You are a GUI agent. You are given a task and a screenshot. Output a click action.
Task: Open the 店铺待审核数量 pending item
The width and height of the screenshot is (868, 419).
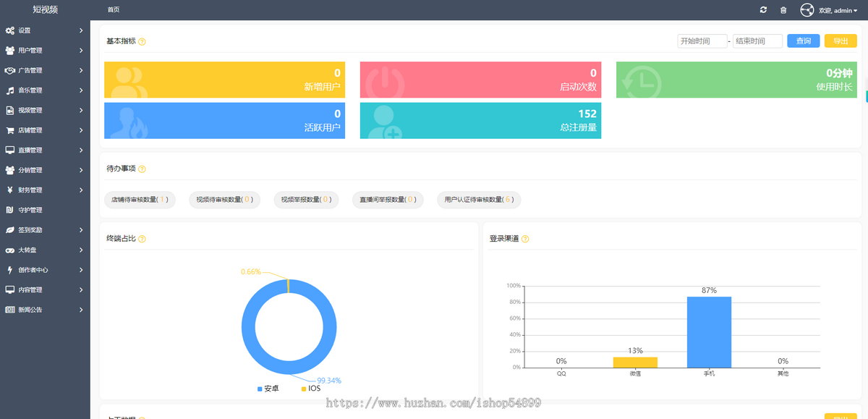pos(140,200)
